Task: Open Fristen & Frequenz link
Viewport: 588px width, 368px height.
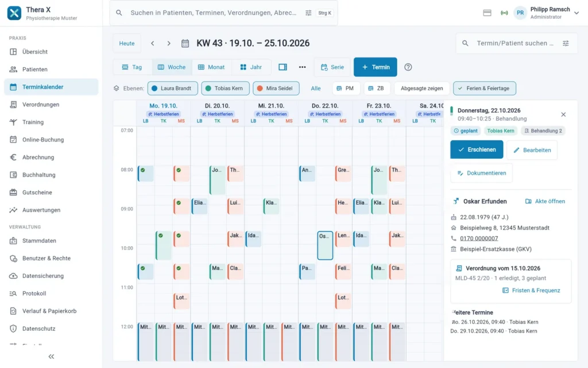Action: (x=531, y=290)
